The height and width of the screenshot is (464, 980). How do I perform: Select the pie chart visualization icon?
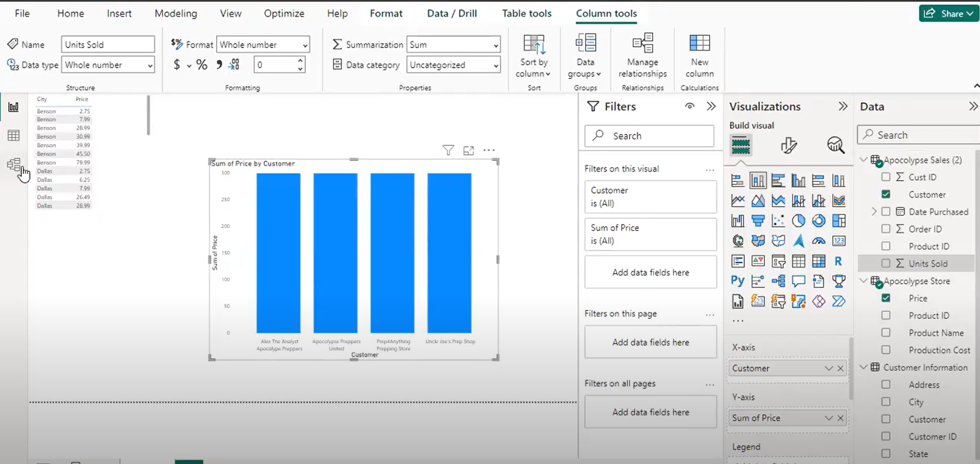[798, 221]
